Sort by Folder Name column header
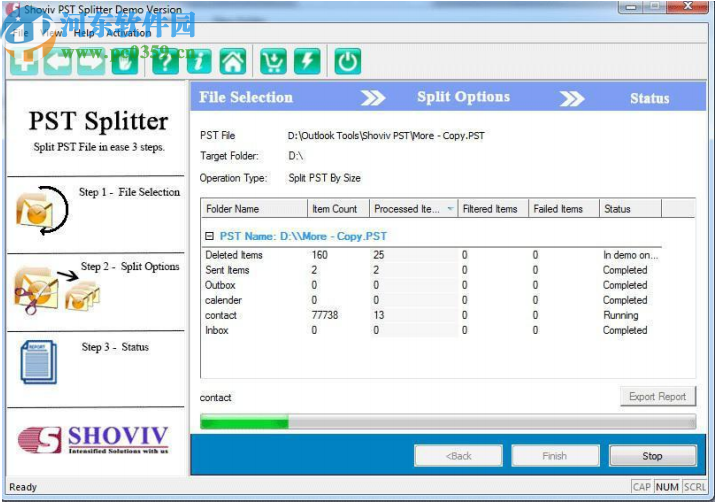 coord(254,209)
